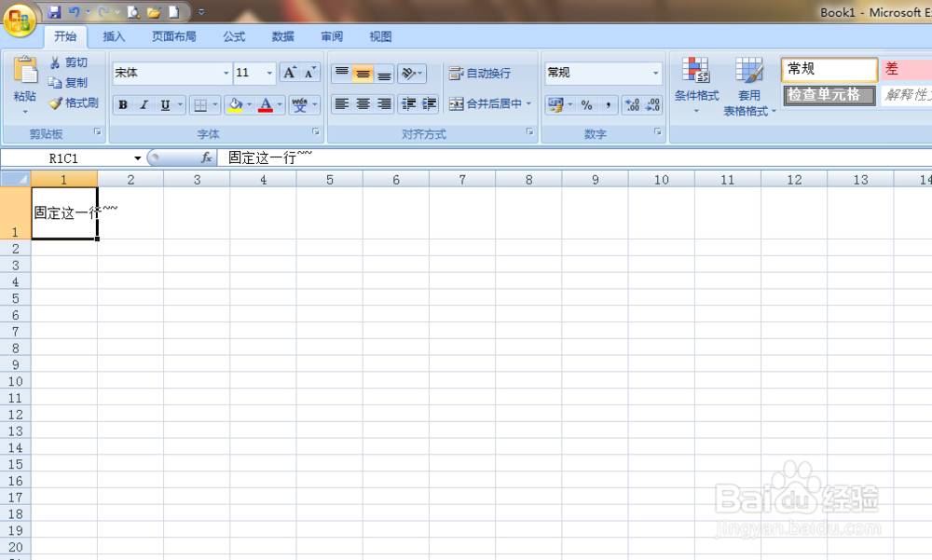Expand the 粘贴 options arrow
The width and height of the screenshot is (932, 560).
(25, 112)
